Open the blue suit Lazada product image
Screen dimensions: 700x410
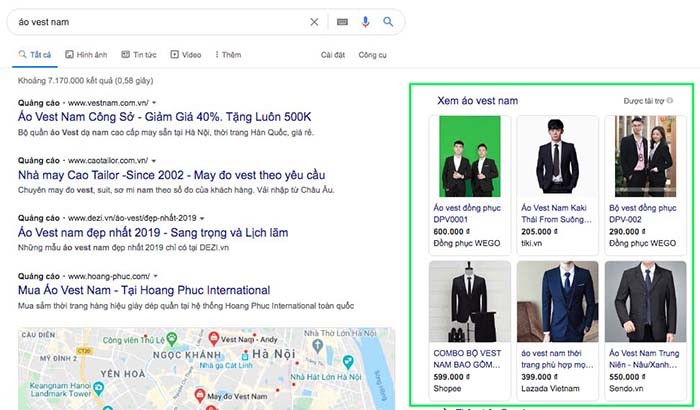557,301
